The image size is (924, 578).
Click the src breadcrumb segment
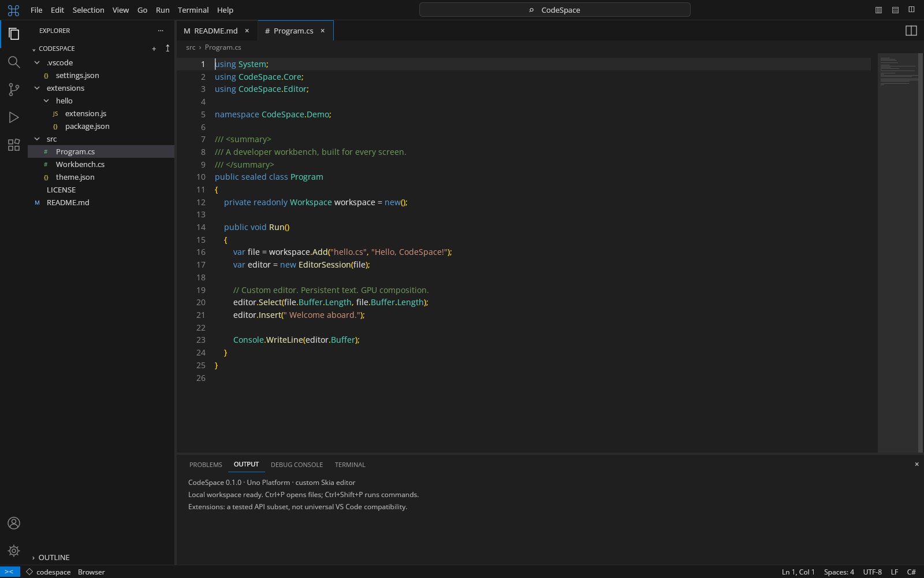(191, 47)
